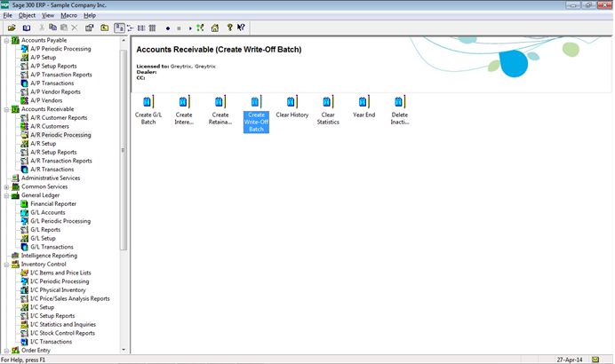Click the yellow question mark Help icon
615x364 pixels.
(x=230, y=28)
